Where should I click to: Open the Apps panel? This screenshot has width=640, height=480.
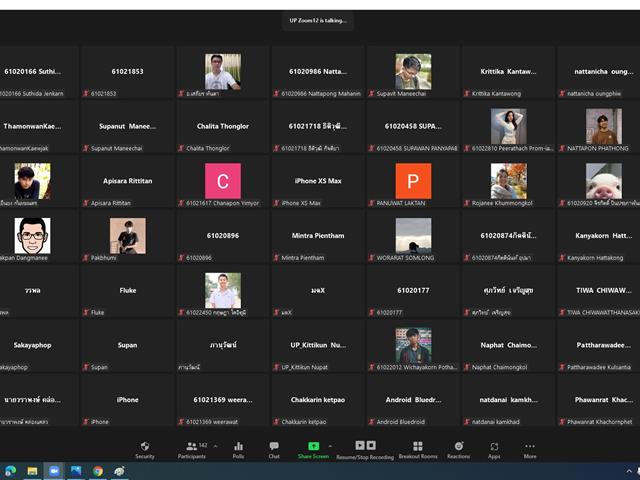point(494,450)
